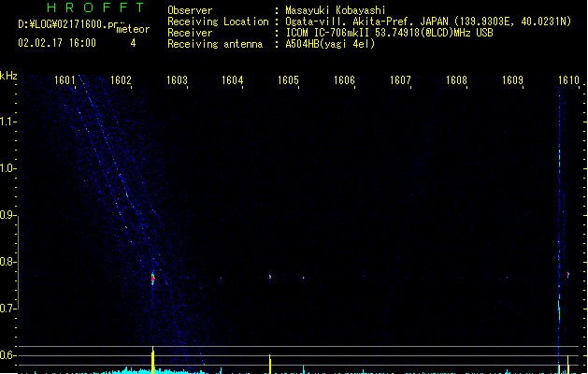The height and width of the screenshot is (374, 588).
Task: Click the meteor count value 4
Action: click(133, 43)
